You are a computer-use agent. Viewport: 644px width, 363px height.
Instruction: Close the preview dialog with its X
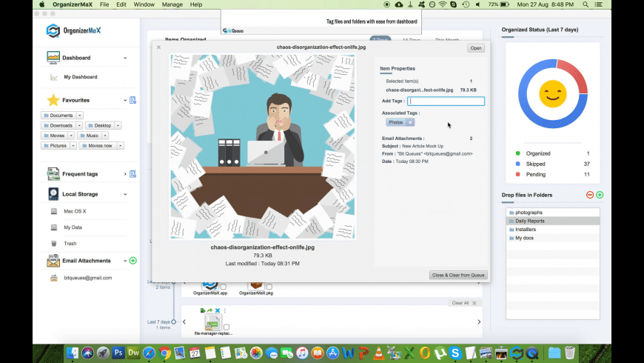(158, 47)
